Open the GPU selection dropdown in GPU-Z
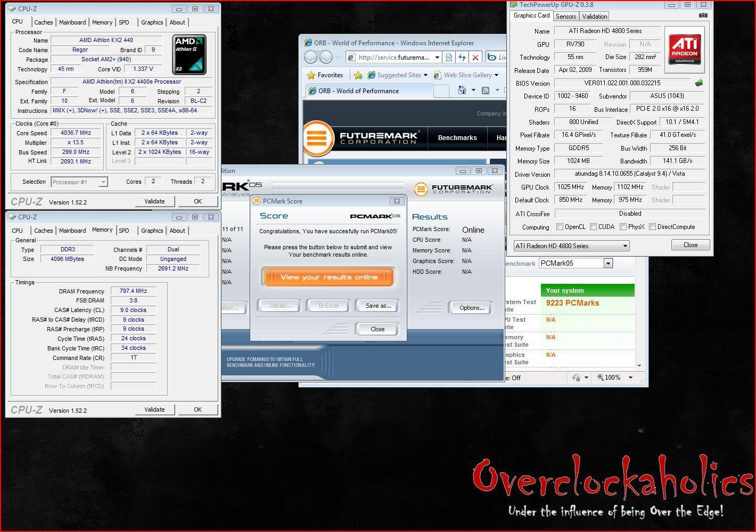The width and height of the screenshot is (756, 532). [572, 245]
